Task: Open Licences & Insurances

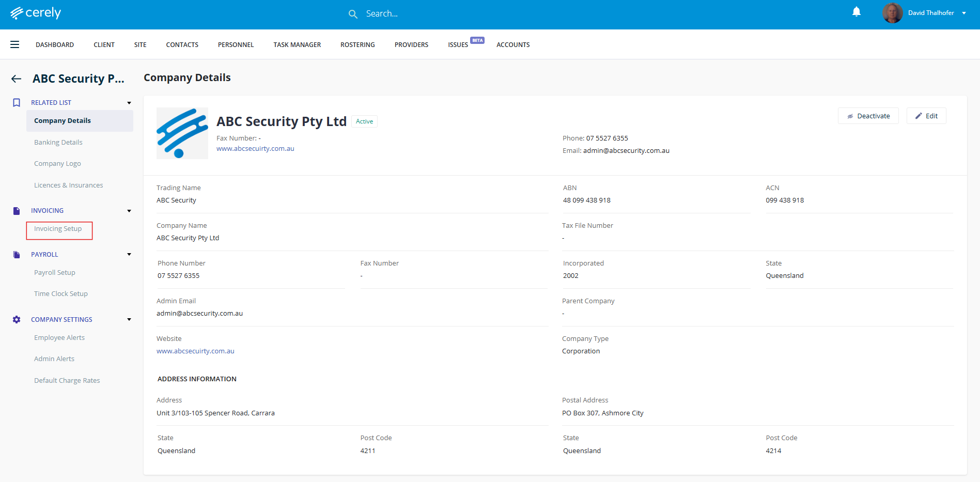Action: click(69, 185)
